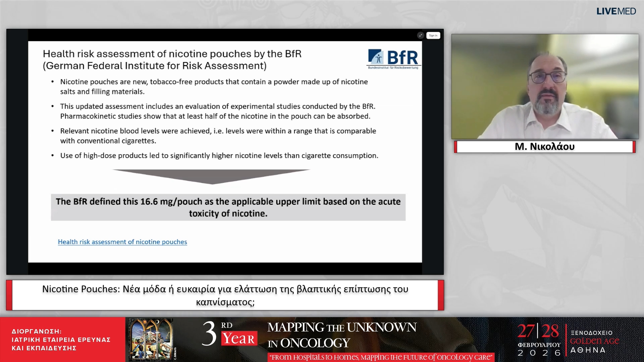644x362 pixels.
Task: Click the 27|28 date graphic
Action: pos(538,331)
